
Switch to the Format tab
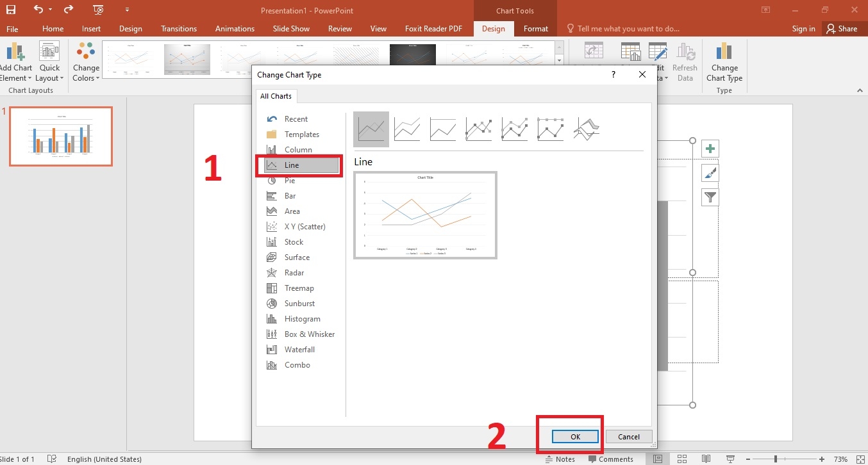[x=535, y=29]
